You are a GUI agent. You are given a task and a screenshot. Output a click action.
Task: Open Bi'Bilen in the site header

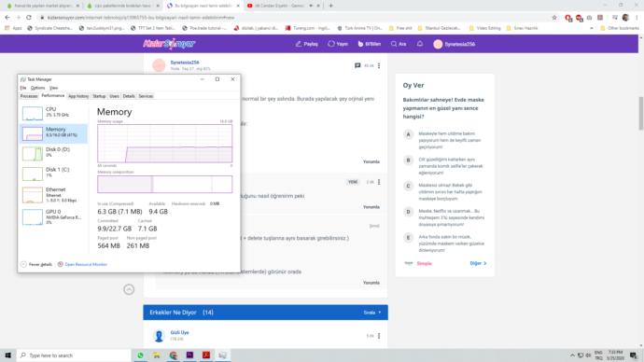(x=370, y=44)
